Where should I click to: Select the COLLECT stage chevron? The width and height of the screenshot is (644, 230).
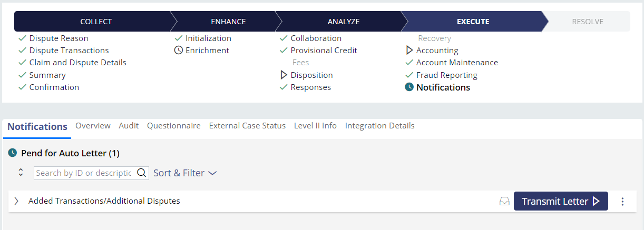click(96, 22)
